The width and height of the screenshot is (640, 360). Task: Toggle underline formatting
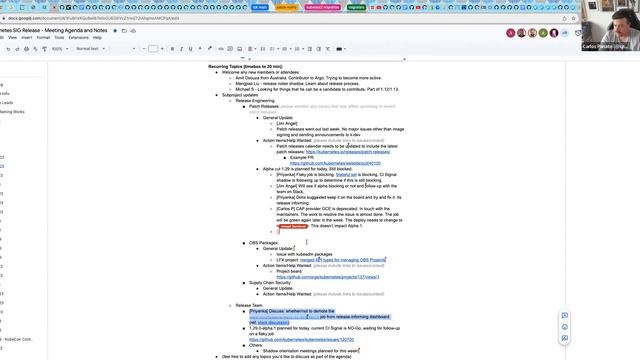tap(191, 49)
